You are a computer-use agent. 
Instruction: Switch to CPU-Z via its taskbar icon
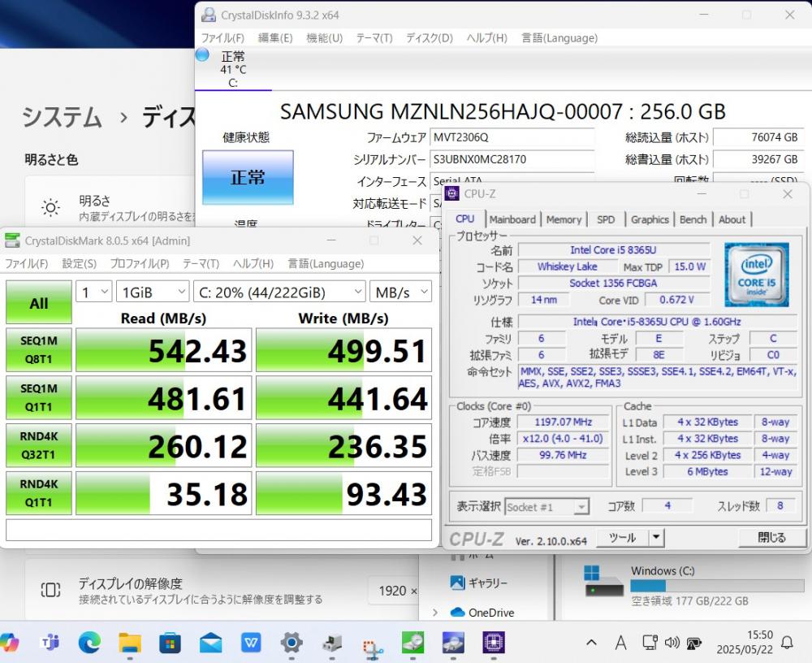click(494, 643)
